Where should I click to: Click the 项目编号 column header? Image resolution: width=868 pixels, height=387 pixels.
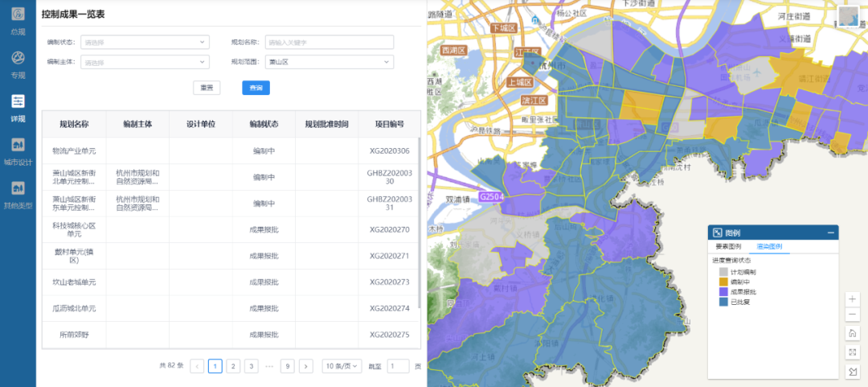pyautogui.click(x=389, y=124)
